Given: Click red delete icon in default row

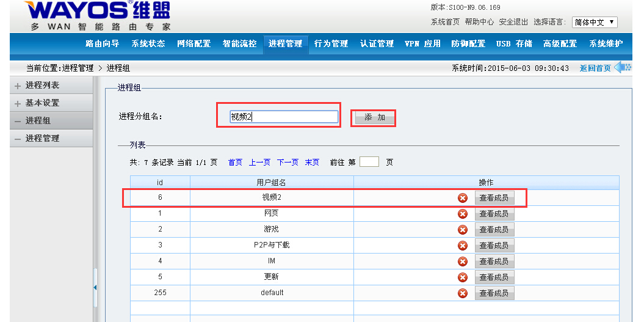Looking at the screenshot, I should [x=463, y=293].
